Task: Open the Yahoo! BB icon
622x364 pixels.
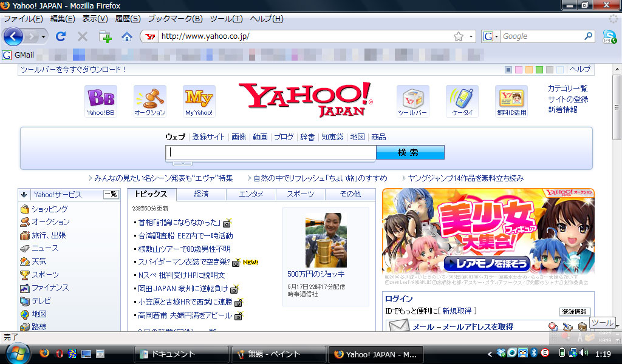Action: click(x=101, y=101)
